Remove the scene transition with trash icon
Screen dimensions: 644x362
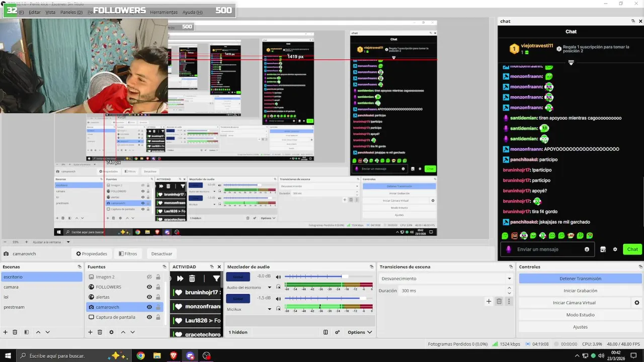click(499, 301)
